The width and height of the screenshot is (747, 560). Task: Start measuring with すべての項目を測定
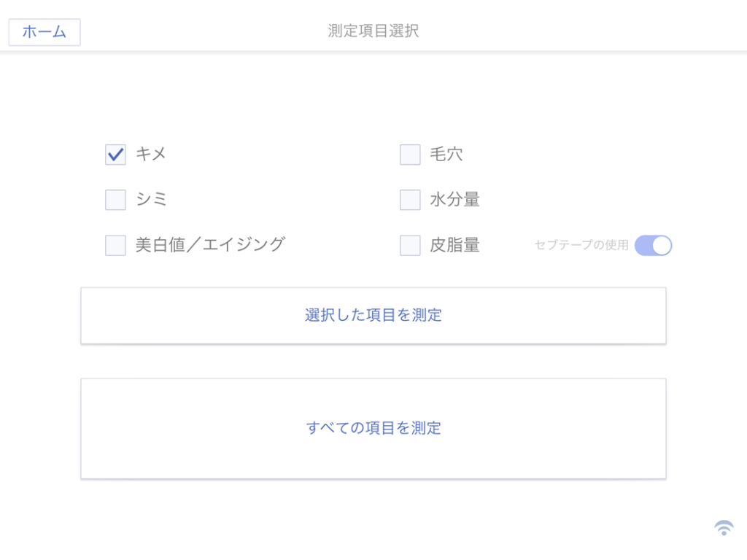[373, 428]
